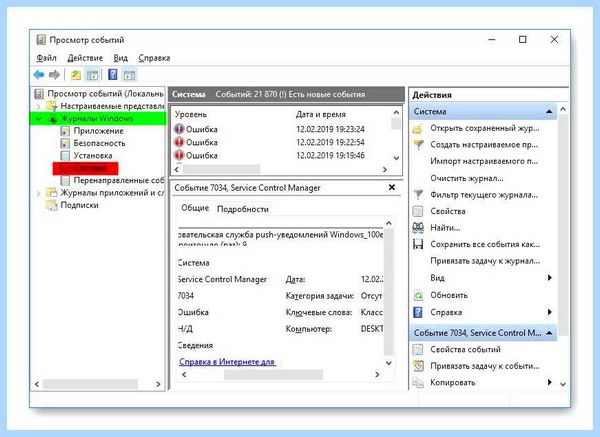Click event list vertical scrollbar down arrow
The image size is (600, 437).
396,158
